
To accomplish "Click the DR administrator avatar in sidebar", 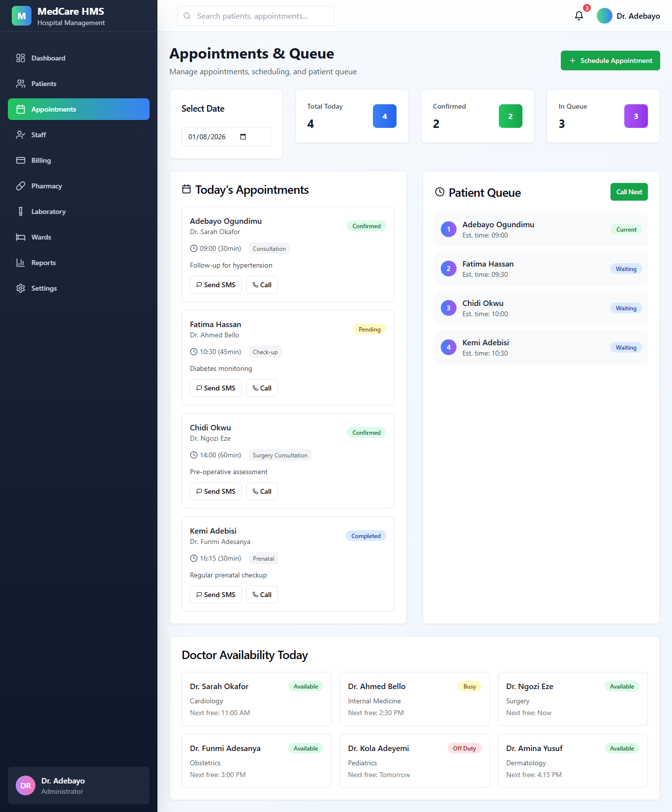I will coord(26,785).
